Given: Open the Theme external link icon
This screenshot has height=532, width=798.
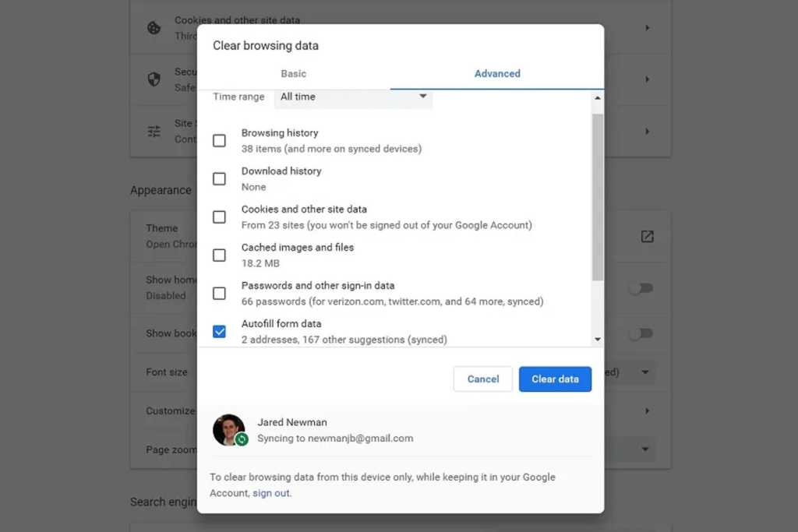Looking at the screenshot, I should pos(647,237).
